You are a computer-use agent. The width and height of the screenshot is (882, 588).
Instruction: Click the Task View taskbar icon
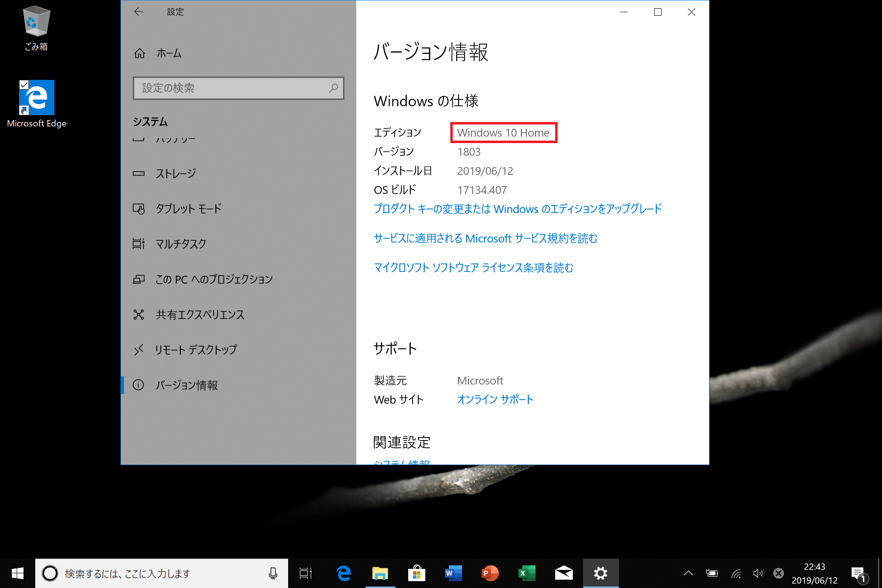point(306,573)
